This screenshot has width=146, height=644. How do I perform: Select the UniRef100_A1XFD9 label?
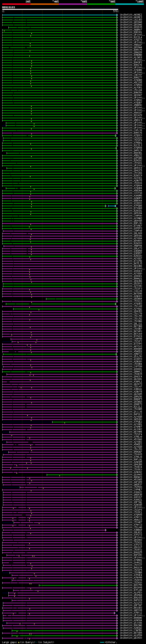(131, 635)
